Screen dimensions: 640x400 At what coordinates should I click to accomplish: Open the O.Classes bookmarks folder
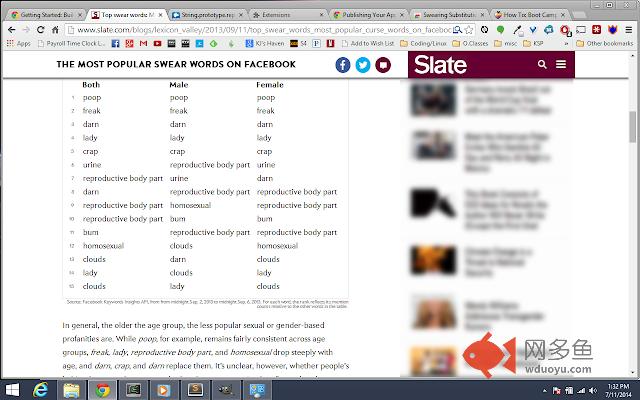(x=470, y=43)
